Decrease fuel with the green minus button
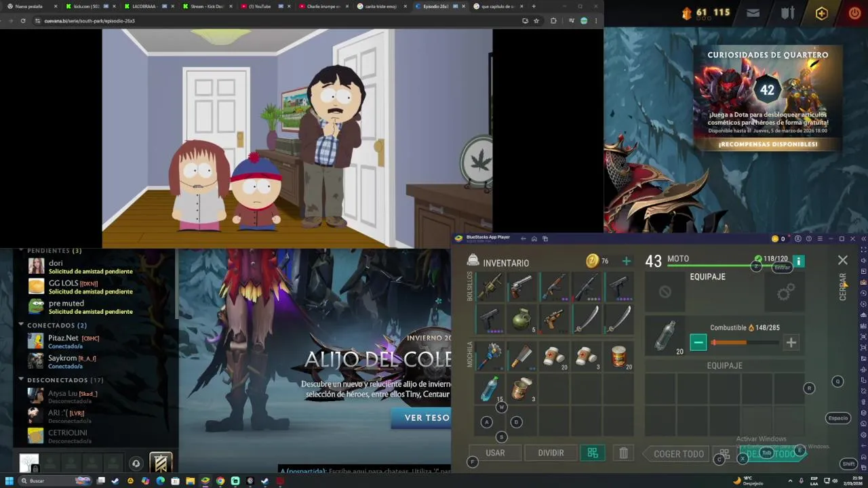Image resolution: width=868 pixels, height=488 pixels. click(x=698, y=342)
